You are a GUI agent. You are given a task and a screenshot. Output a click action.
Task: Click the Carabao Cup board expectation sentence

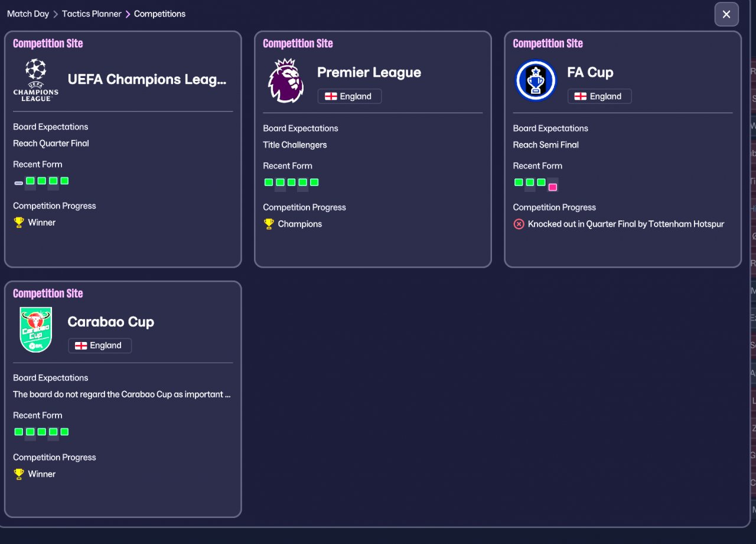[x=122, y=394]
